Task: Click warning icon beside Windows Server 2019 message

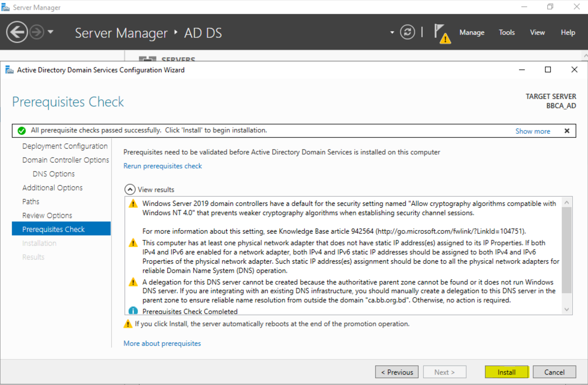Action: [133, 204]
